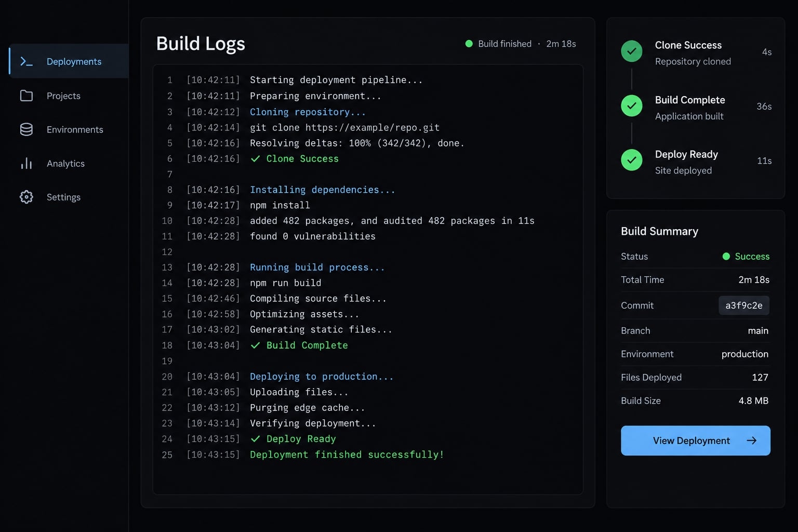Click log line 'Purging edge cache...'
Viewport: 798px width, 532px height.
click(307, 408)
